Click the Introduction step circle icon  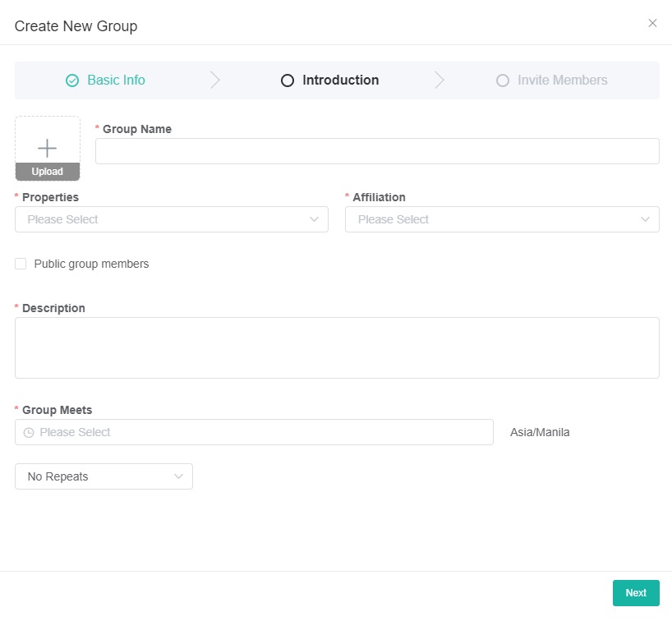(x=288, y=80)
